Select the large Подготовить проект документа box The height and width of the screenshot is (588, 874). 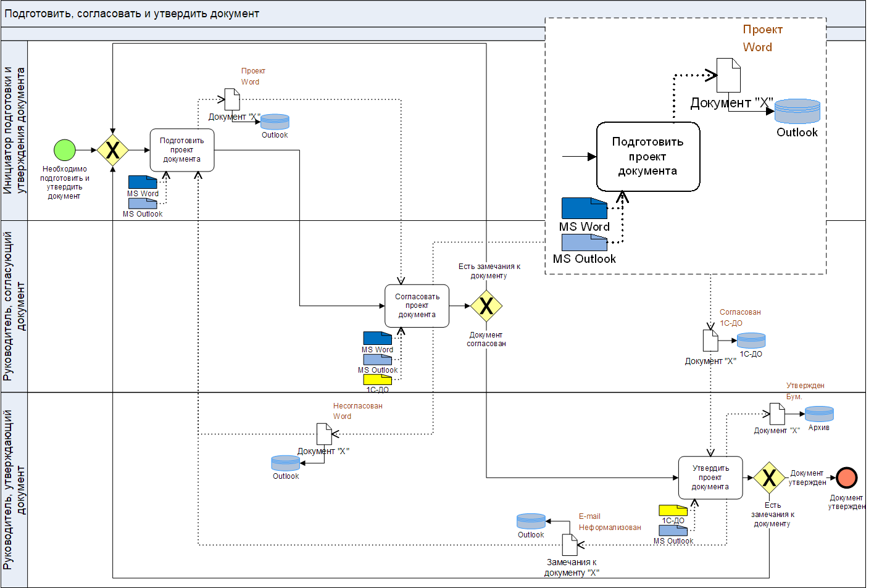[x=648, y=157]
